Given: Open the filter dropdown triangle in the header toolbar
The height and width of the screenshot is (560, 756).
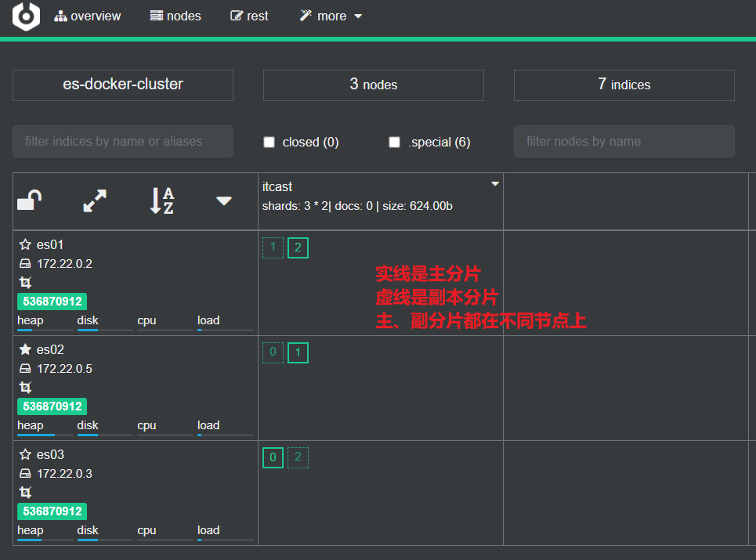Looking at the screenshot, I should pos(224,201).
